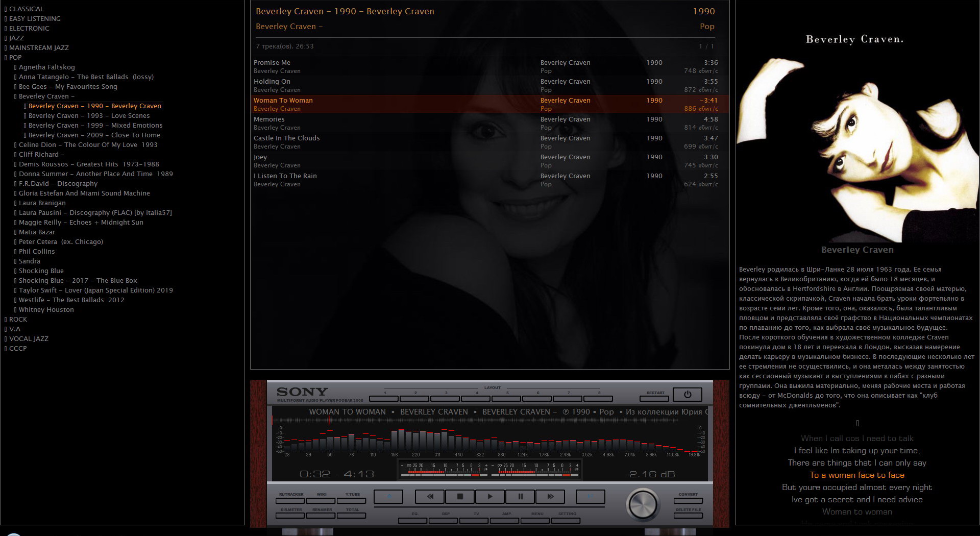Open the MENU button on the player

coord(535,520)
